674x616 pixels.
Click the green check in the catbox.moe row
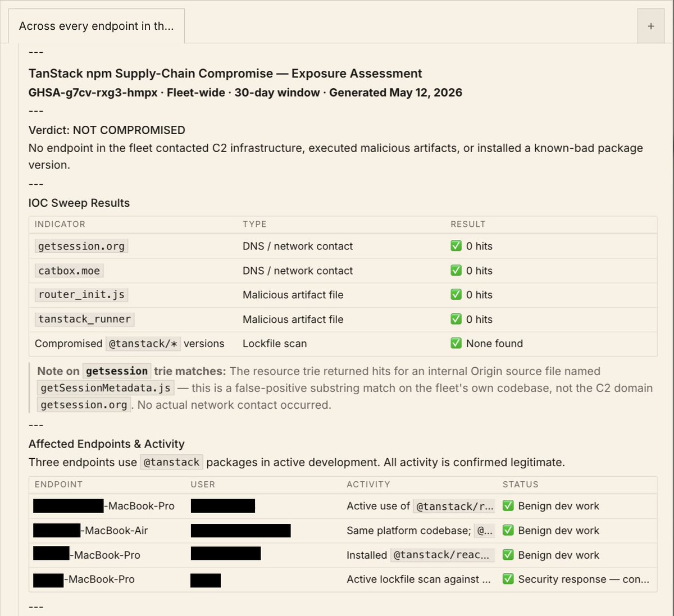tap(456, 271)
